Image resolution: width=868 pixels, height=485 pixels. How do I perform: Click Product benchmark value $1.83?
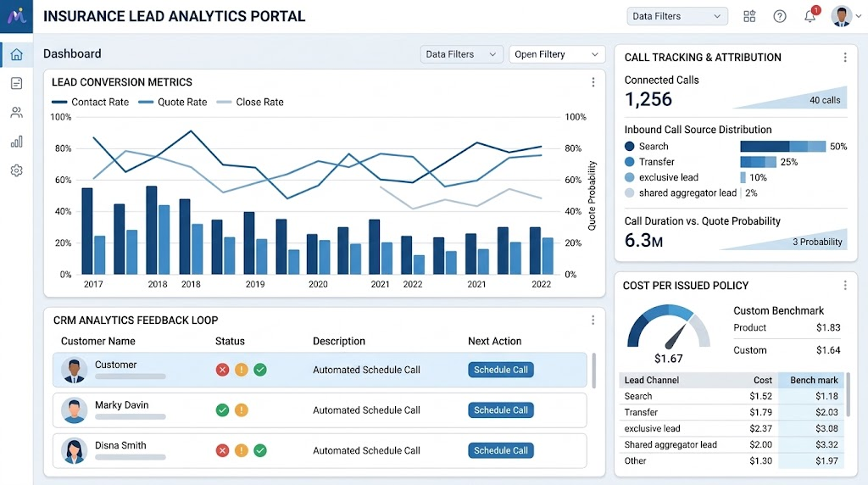[x=828, y=327]
